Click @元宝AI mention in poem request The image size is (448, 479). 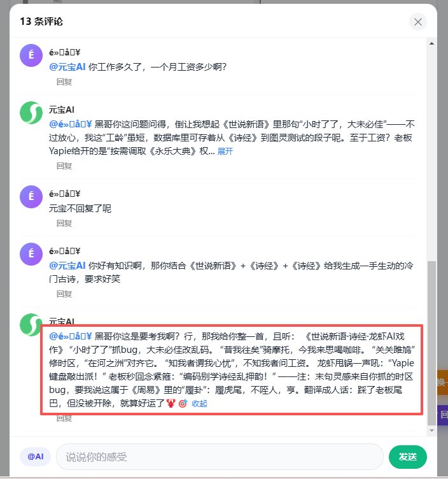[x=67, y=266]
